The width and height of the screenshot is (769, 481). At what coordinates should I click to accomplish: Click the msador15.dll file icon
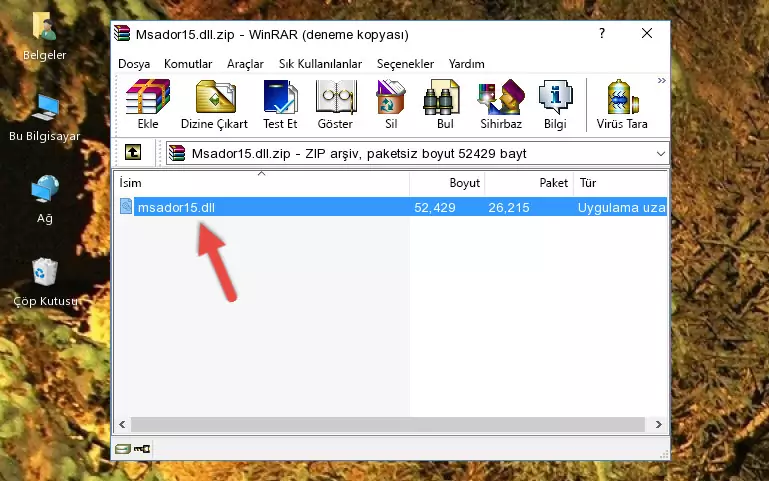pos(126,206)
